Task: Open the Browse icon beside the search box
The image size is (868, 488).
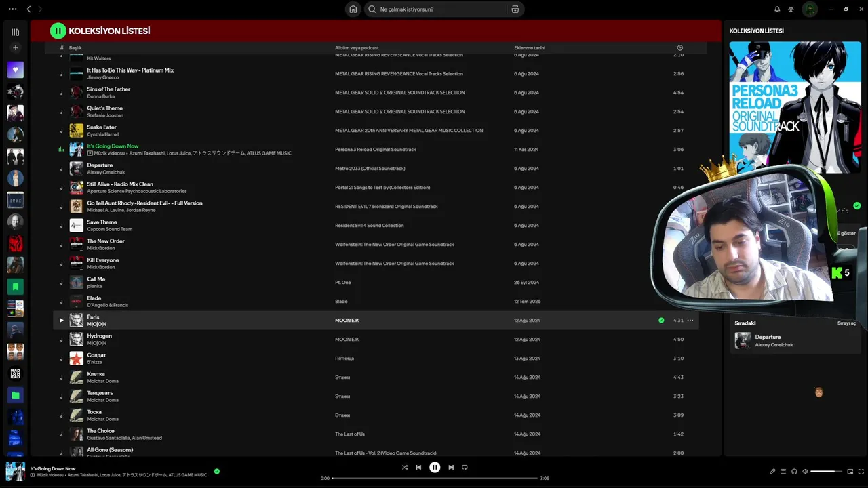Action: click(x=515, y=9)
